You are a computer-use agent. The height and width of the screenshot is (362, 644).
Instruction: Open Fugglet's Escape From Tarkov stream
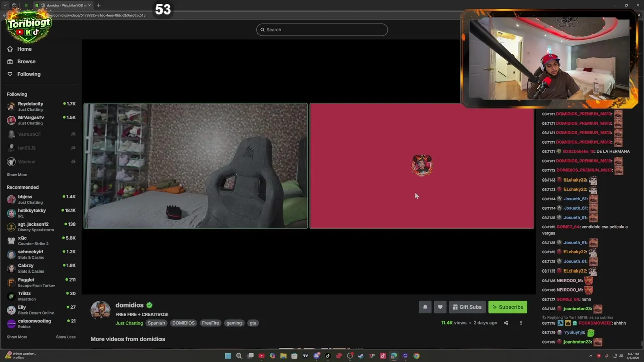coord(41,282)
